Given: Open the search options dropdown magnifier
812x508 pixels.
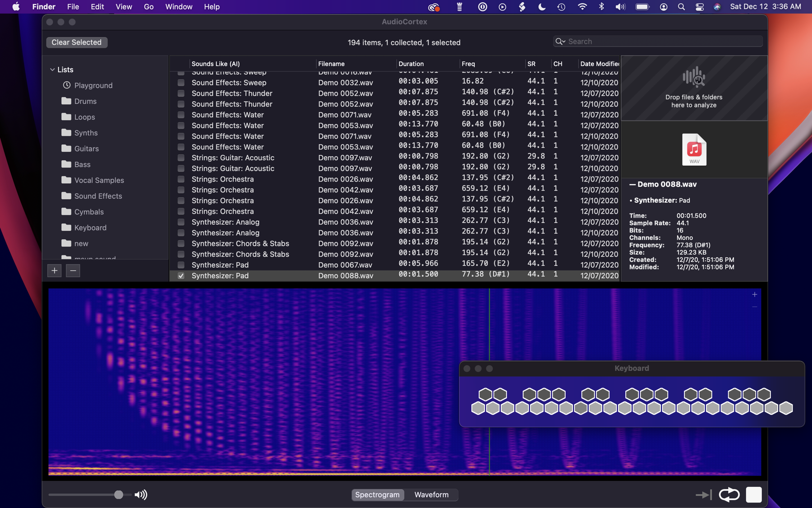Looking at the screenshot, I should point(560,42).
